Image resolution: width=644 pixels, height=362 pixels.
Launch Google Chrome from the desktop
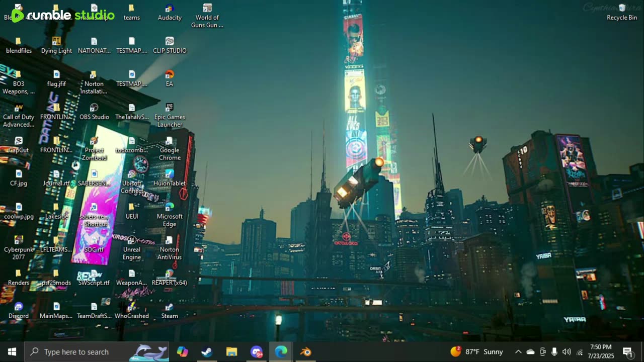tap(170, 148)
